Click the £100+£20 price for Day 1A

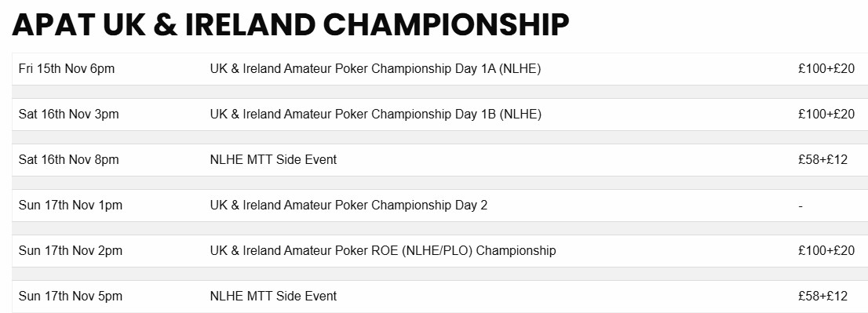tap(826, 69)
